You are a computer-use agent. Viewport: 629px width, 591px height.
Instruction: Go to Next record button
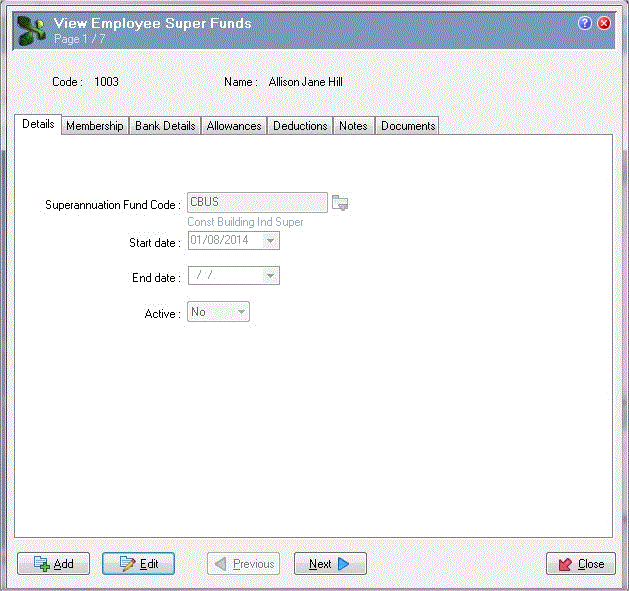point(330,564)
